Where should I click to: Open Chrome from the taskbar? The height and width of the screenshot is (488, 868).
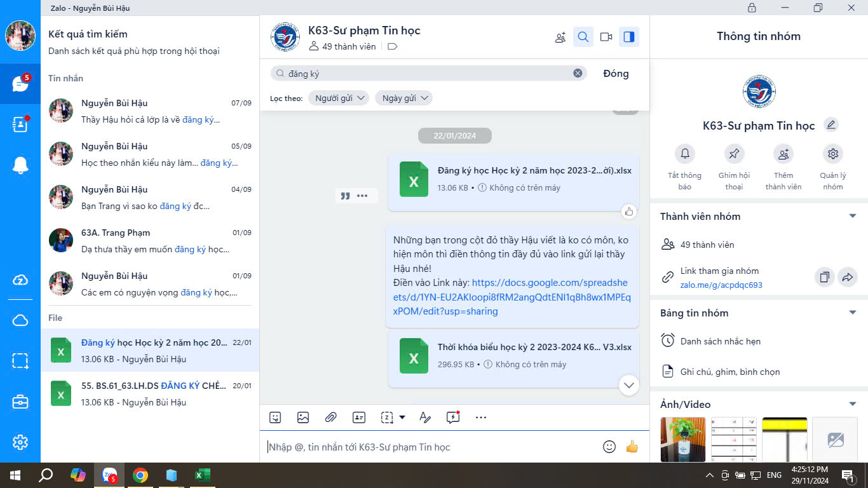(140, 475)
